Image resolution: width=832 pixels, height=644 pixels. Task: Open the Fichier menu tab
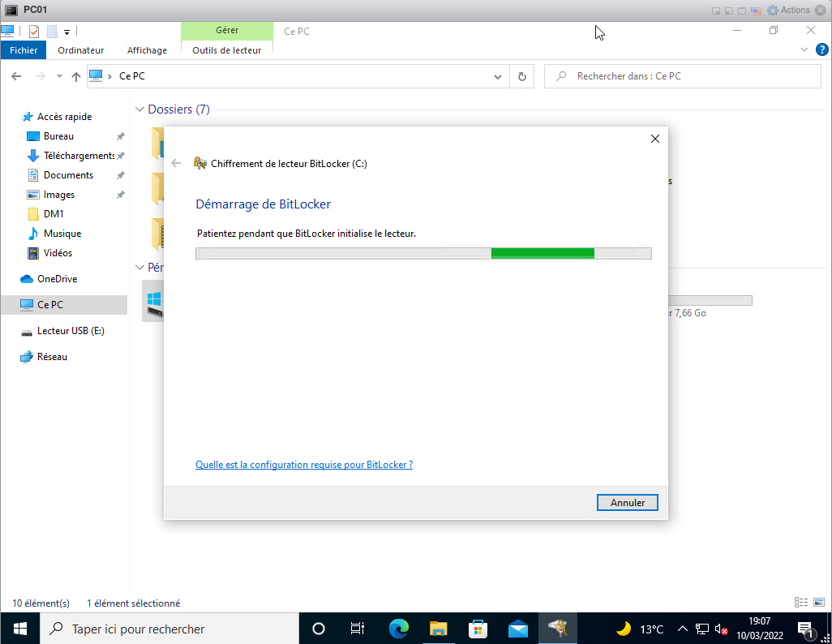(x=24, y=50)
